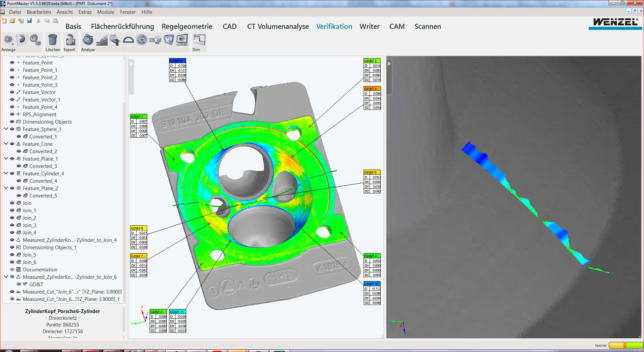Switch to the CT Volumenanalyse tab

pos(278,27)
